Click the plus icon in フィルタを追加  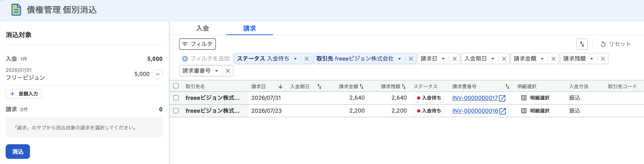pos(185,59)
